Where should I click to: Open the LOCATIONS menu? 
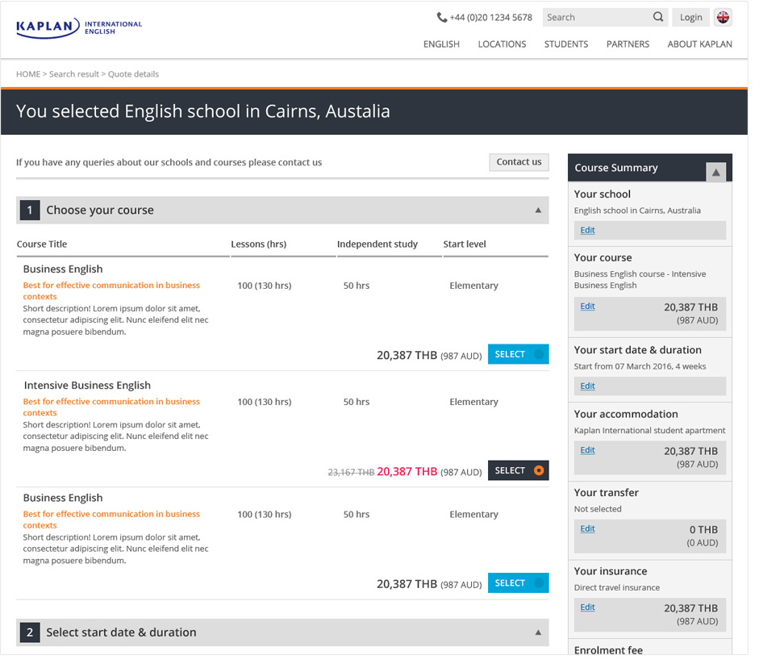(502, 44)
